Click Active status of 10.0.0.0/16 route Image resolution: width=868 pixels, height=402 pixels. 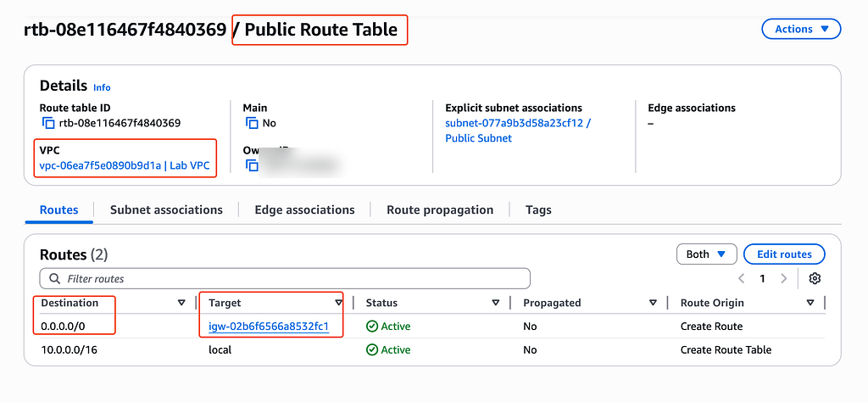tap(388, 350)
